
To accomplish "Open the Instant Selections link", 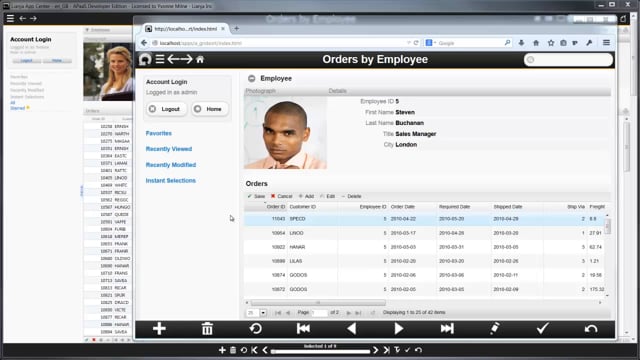I will [x=171, y=180].
